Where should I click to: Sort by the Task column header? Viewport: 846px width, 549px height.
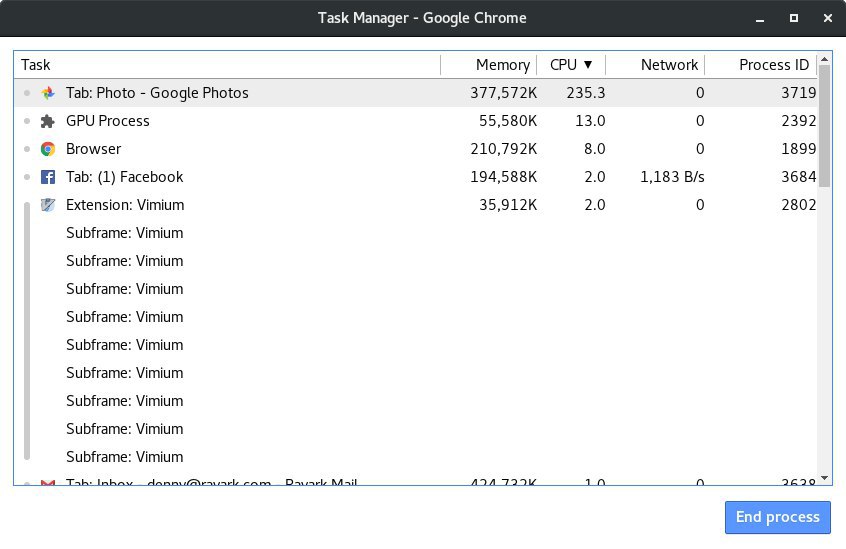click(x=227, y=65)
